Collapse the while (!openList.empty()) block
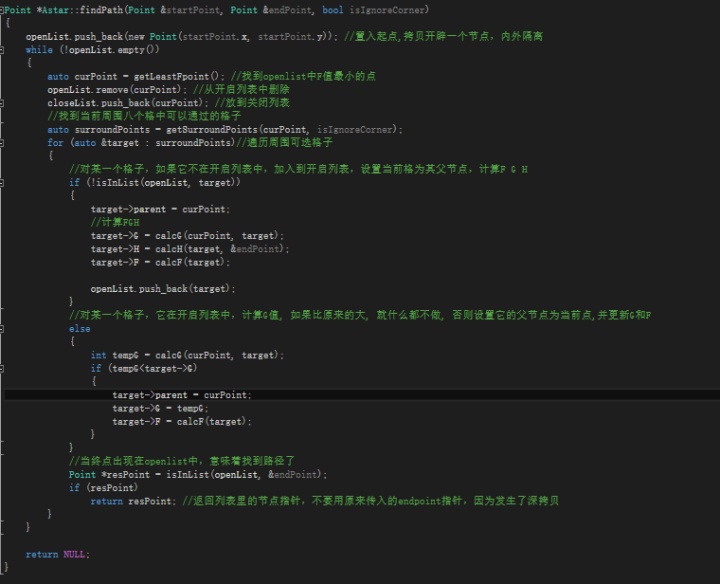 click(2, 50)
